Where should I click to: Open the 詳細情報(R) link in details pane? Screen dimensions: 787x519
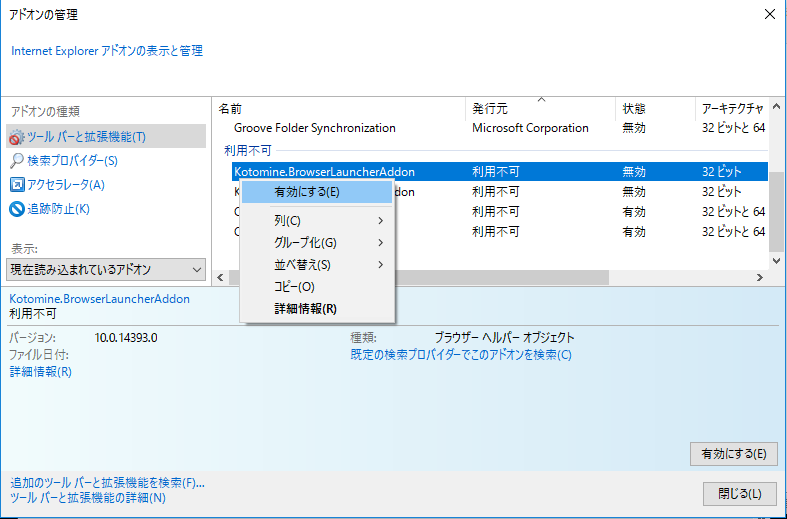(40, 372)
